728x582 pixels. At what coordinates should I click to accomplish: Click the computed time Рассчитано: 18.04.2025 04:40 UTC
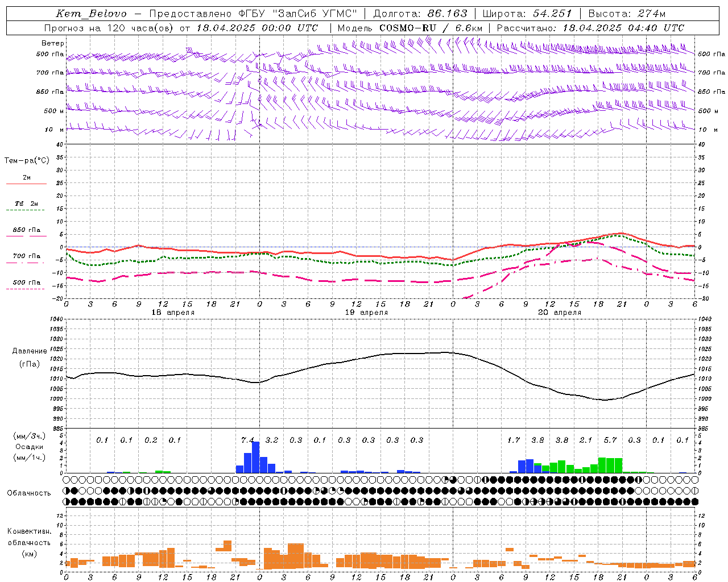(x=590, y=28)
